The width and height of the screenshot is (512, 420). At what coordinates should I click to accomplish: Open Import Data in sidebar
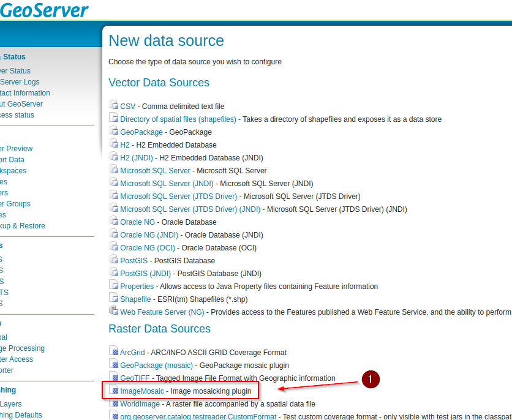(x=12, y=160)
